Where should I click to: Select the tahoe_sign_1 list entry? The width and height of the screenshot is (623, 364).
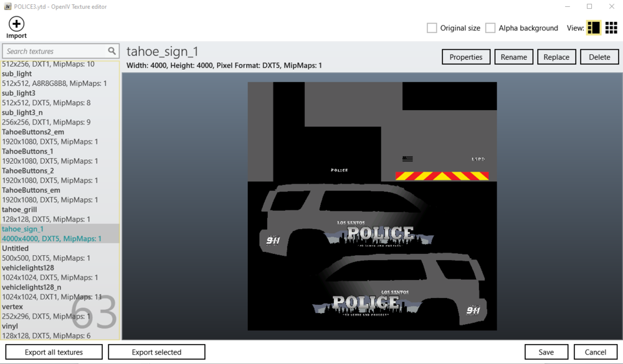point(60,234)
